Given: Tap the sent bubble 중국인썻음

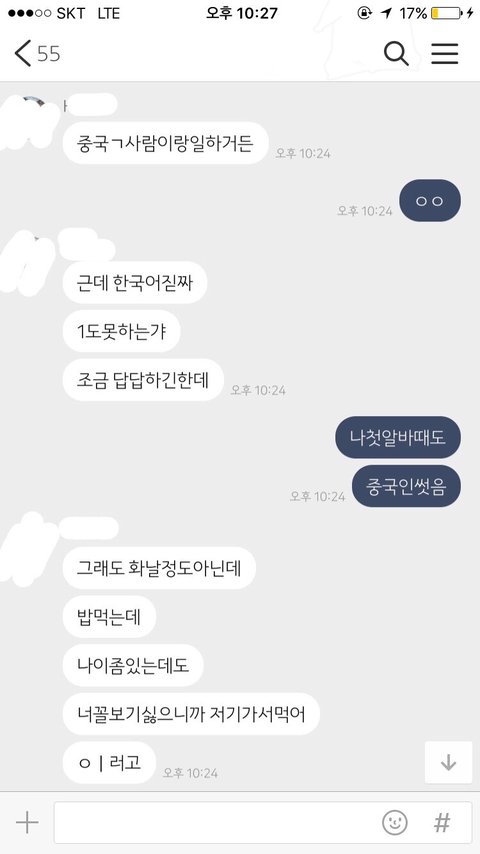Looking at the screenshot, I should pos(406,486).
